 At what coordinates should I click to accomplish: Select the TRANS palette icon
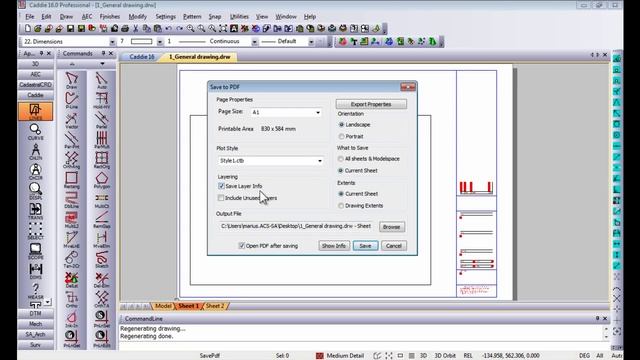click(x=35, y=211)
